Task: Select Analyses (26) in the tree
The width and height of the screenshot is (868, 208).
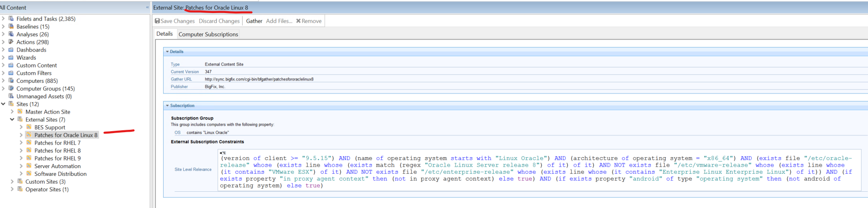Action: click(33, 34)
